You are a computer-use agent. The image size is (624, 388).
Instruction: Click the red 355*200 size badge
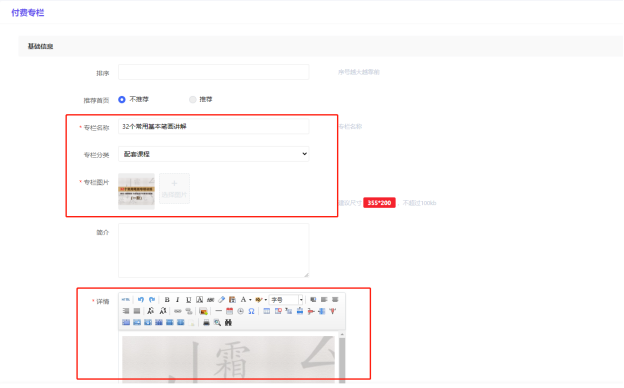pos(379,203)
